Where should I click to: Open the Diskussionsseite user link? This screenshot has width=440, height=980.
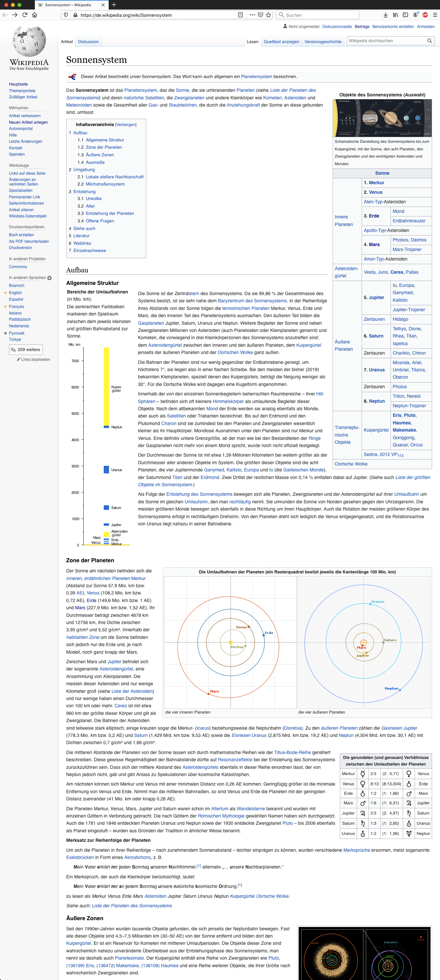[x=337, y=27]
